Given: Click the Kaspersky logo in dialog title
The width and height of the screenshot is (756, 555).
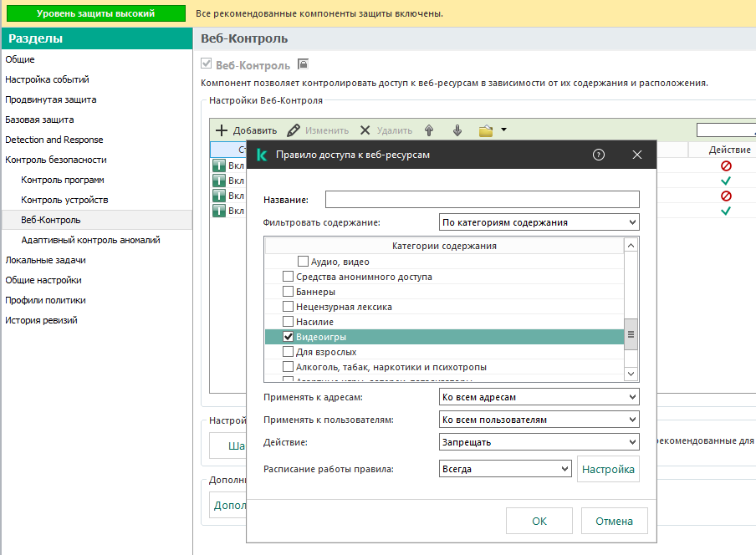Looking at the screenshot, I should pyautogui.click(x=262, y=155).
